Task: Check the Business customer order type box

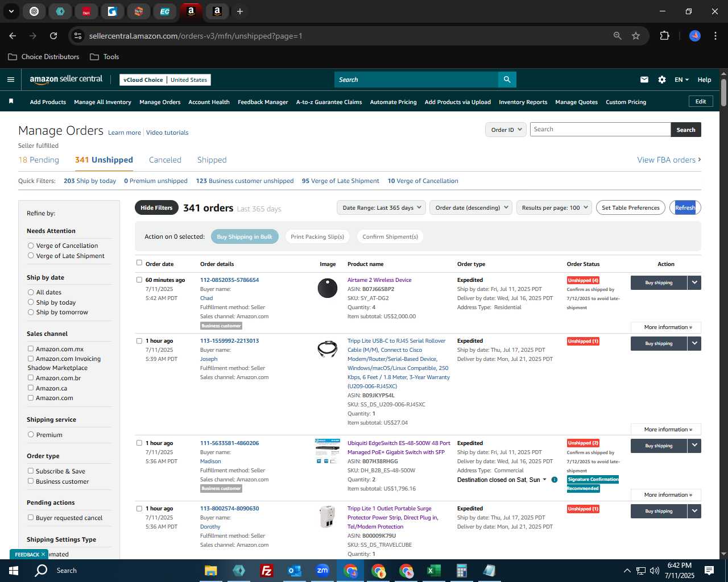Action: (x=31, y=481)
